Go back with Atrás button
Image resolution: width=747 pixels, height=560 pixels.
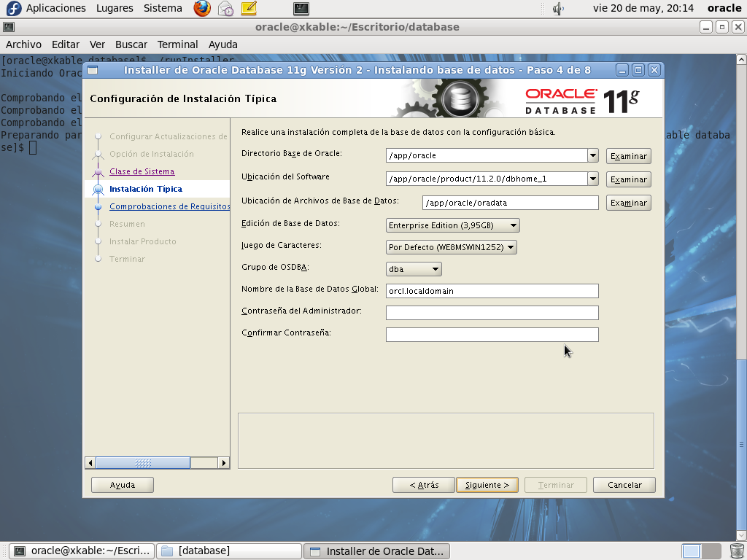(424, 485)
